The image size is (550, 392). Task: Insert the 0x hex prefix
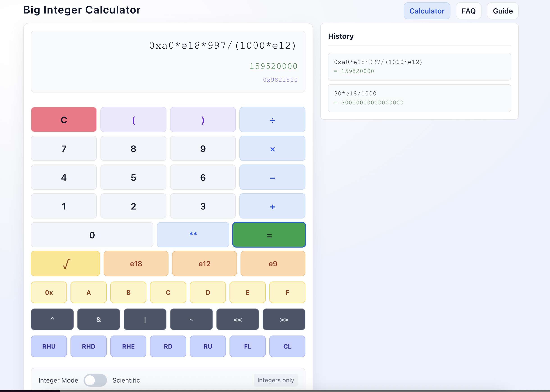click(49, 292)
